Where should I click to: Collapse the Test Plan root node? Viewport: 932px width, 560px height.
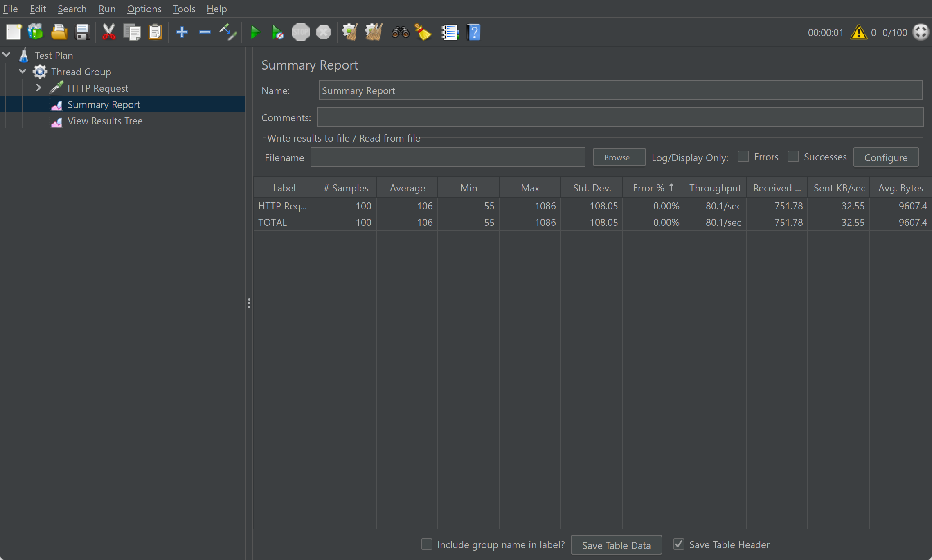click(6, 55)
